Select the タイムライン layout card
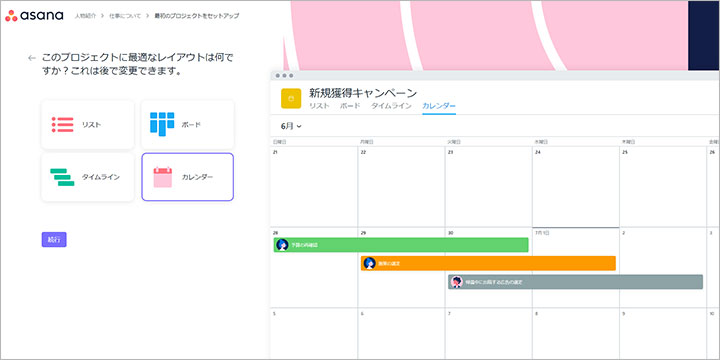The height and width of the screenshot is (360, 720). pos(88,177)
